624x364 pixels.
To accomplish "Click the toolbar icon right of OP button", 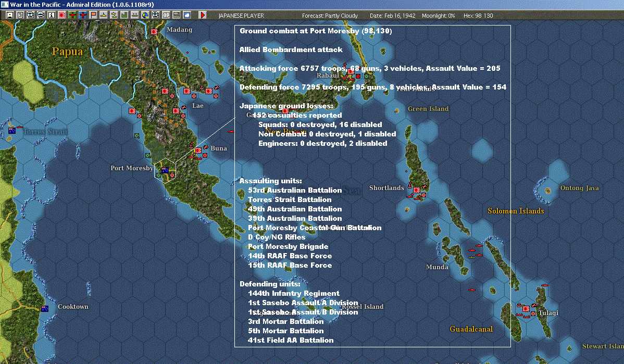I will [176, 15].
